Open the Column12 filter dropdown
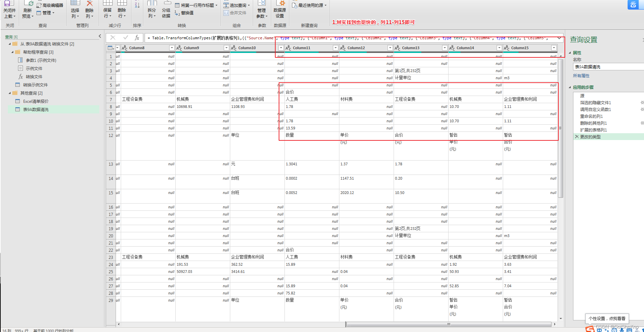Screen dimensions: 644x332 tap(390, 48)
